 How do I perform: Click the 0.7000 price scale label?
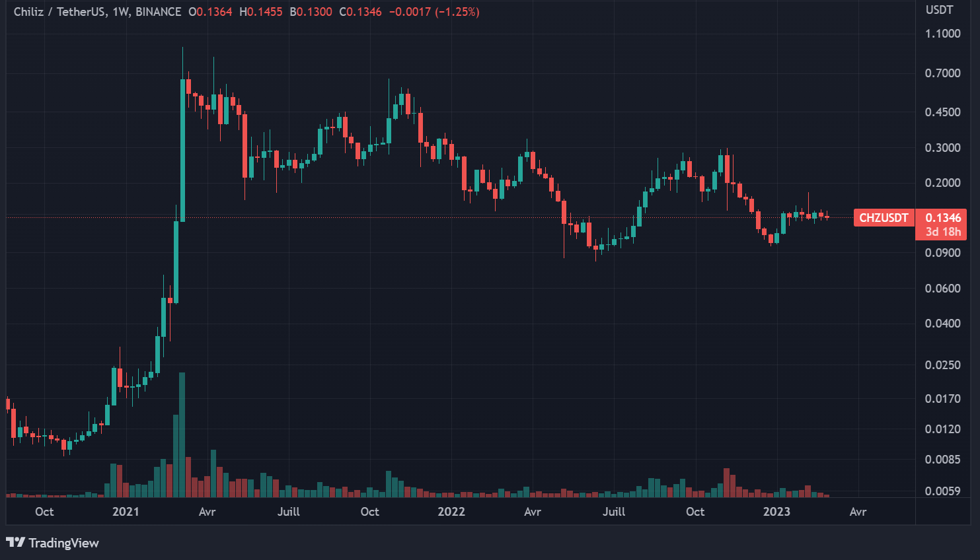pos(942,73)
